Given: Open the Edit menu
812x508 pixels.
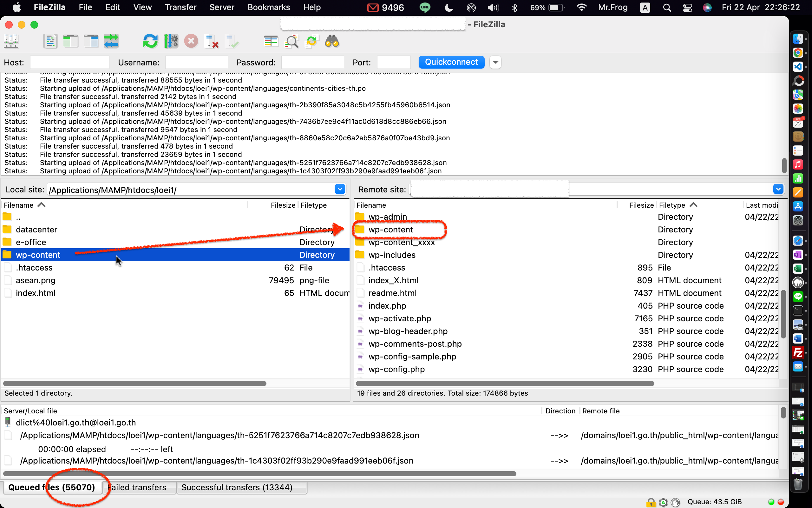Looking at the screenshot, I should click(112, 7).
